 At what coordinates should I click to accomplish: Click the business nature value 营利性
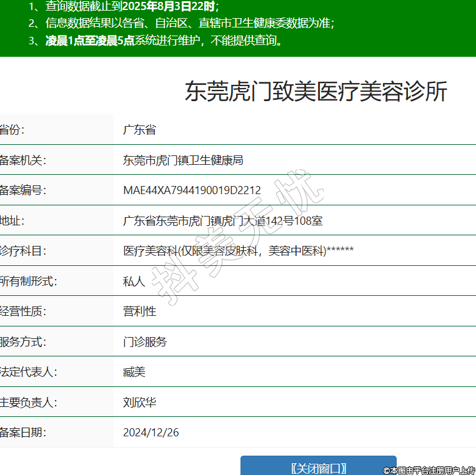[139, 311]
